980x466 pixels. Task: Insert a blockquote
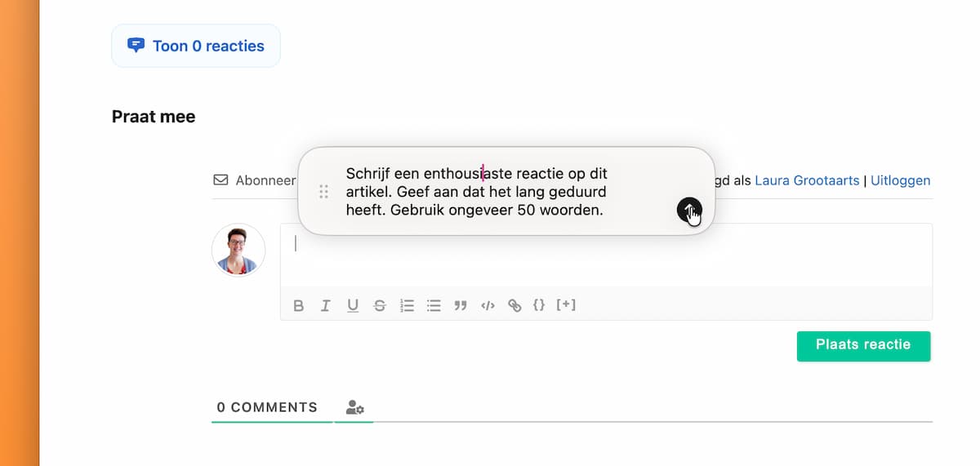(461, 306)
